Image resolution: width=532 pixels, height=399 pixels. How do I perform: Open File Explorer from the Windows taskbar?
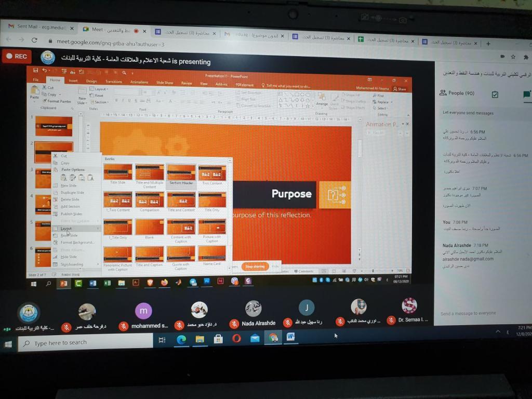pos(199,340)
